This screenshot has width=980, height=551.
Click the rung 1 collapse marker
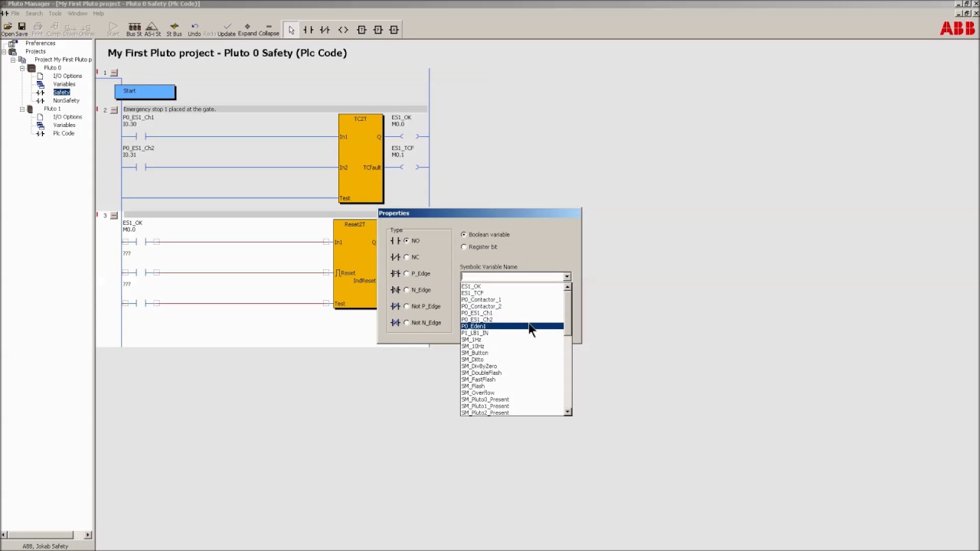(114, 73)
